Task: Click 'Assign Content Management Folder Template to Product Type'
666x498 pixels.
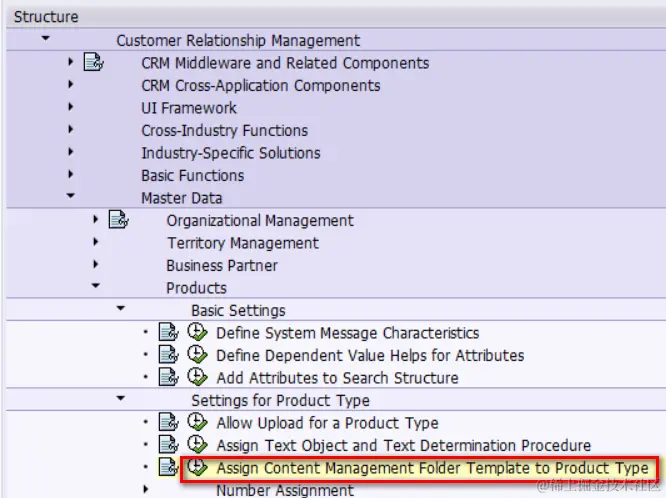Action: click(432, 469)
